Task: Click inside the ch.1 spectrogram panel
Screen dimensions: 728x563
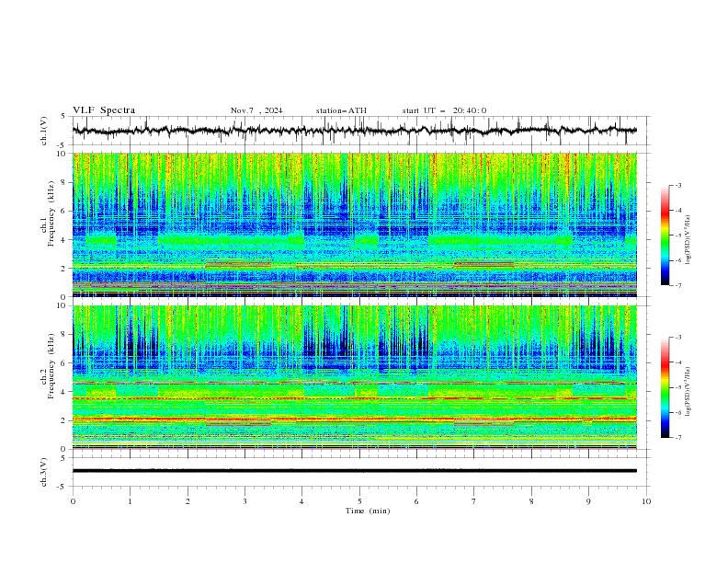Action: 354,224
